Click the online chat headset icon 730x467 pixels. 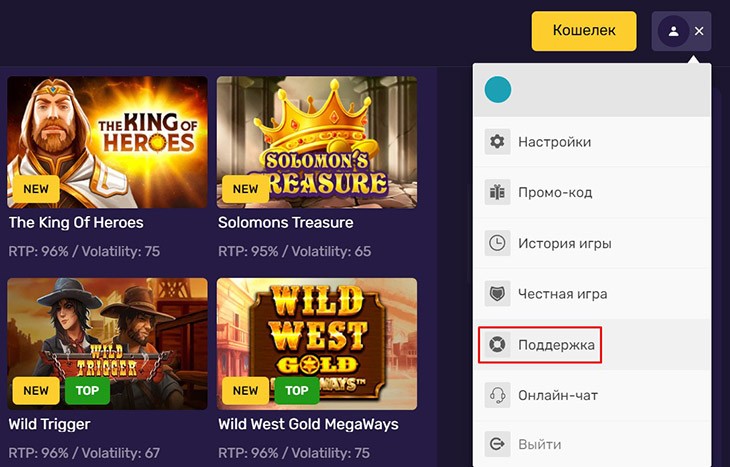click(497, 395)
